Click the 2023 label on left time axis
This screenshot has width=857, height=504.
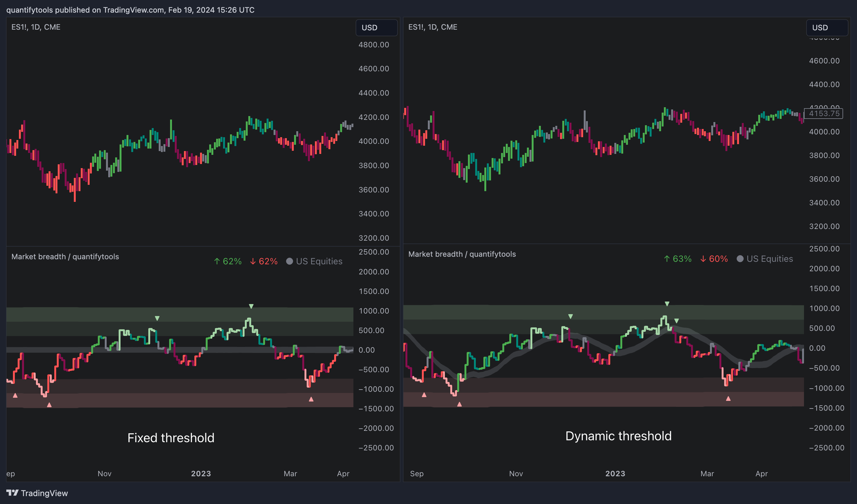tap(201, 473)
